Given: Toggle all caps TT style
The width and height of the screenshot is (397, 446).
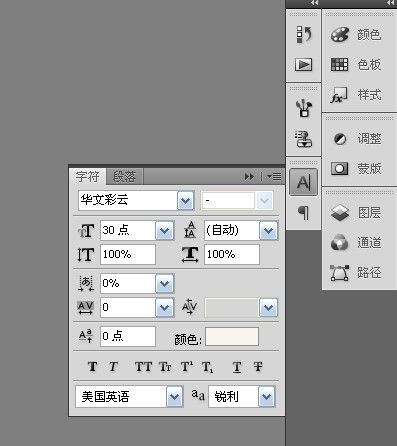Looking at the screenshot, I should [x=143, y=367].
